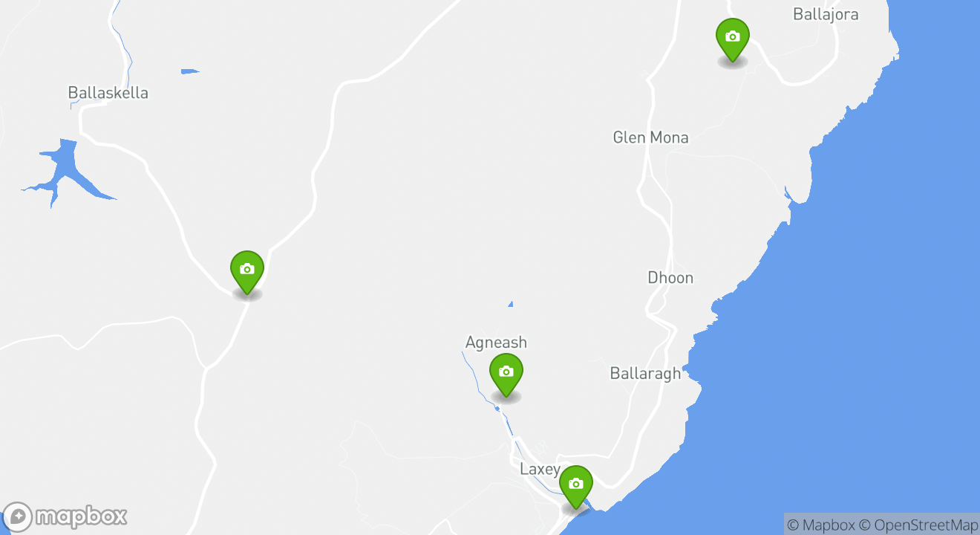Open the camera marker at Laxey harbour
The height and width of the screenshot is (535, 980).
[x=575, y=487]
